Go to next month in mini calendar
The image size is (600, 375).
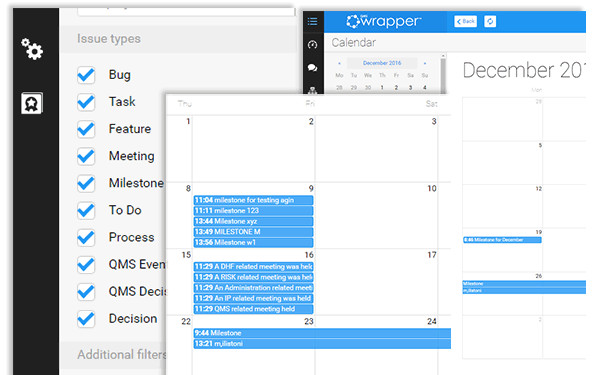point(425,63)
